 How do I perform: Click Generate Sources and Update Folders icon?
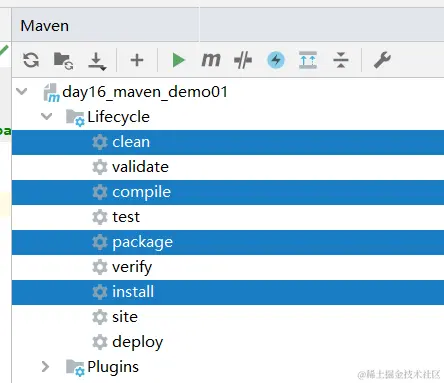pyautogui.click(x=63, y=61)
